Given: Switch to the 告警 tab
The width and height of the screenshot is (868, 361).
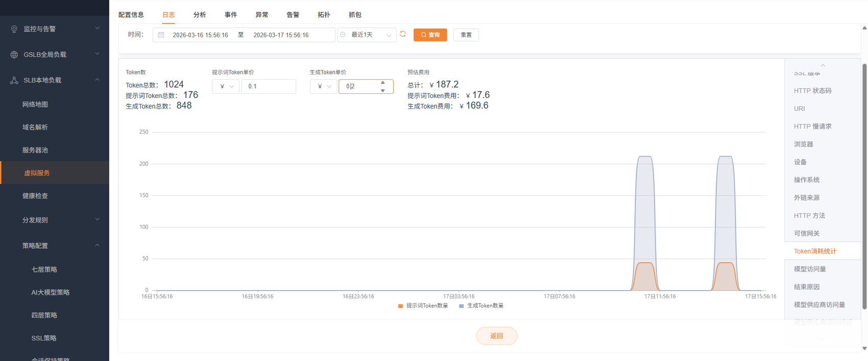Looking at the screenshot, I should [293, 15].
